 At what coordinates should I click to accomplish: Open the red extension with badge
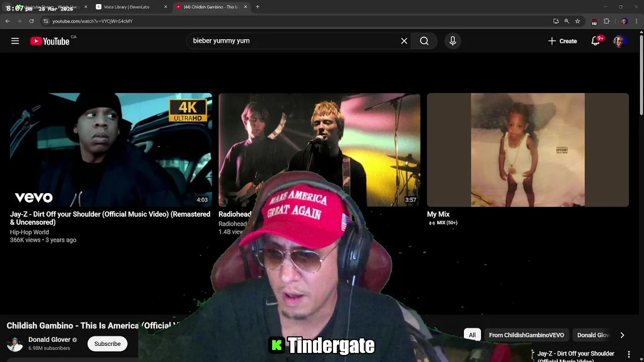point(594,22)
